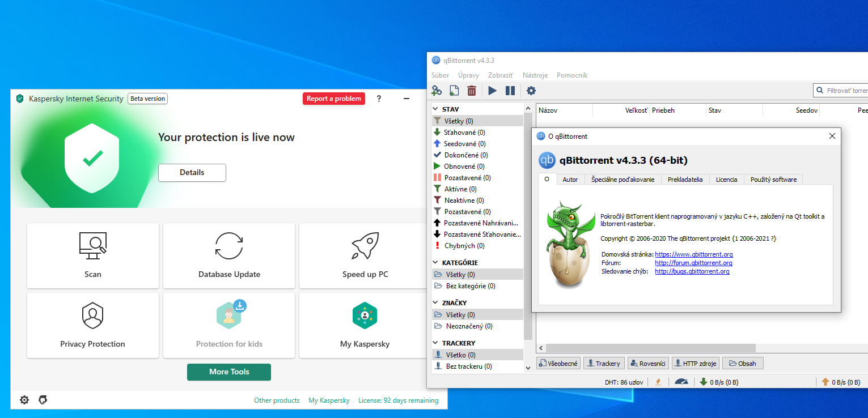The height and width of the screenshot is (418, 868).
Task: Open the Súbor menu
Action: pyautogui.click(x=440, y=75)
